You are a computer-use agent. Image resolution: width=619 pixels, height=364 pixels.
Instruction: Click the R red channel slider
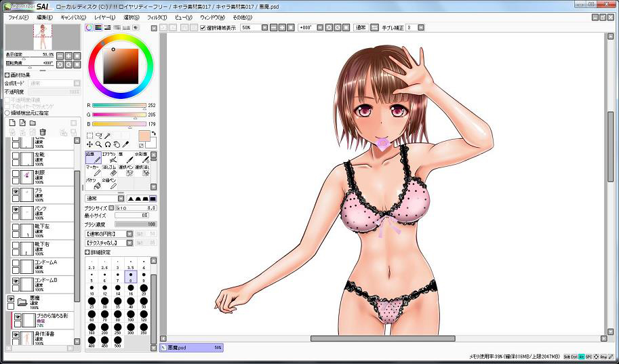click(119, 105)
